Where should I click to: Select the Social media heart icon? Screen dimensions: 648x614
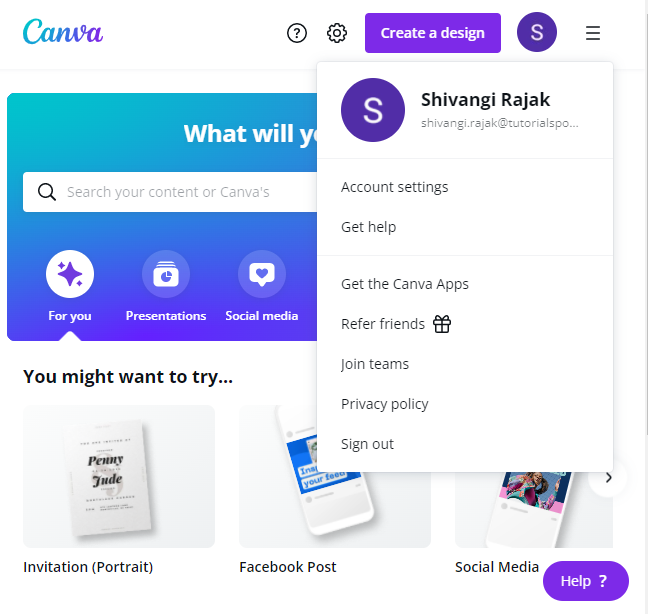pyautogui.click(x=262, y=274)
